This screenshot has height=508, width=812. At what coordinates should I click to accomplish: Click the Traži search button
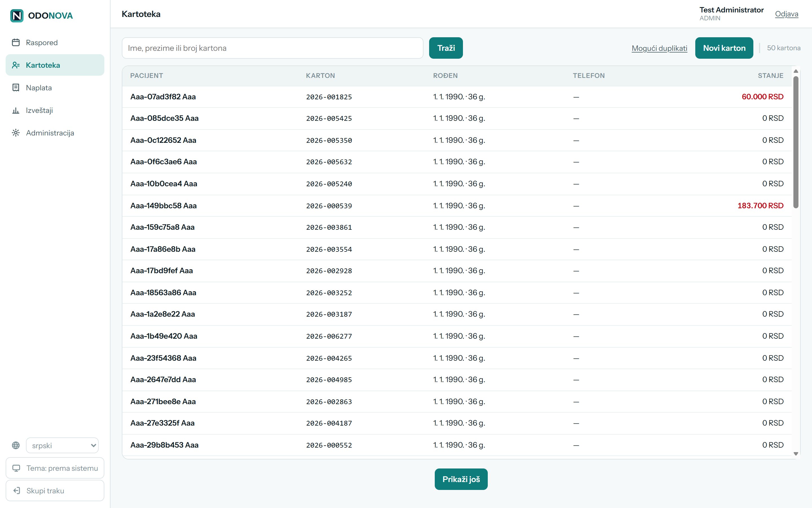[x=446, y=48]
